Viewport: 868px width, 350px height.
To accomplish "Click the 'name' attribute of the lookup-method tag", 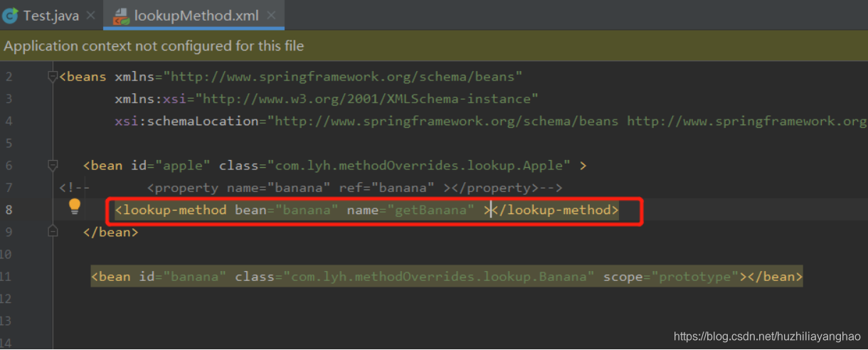I will pos(362,210).
